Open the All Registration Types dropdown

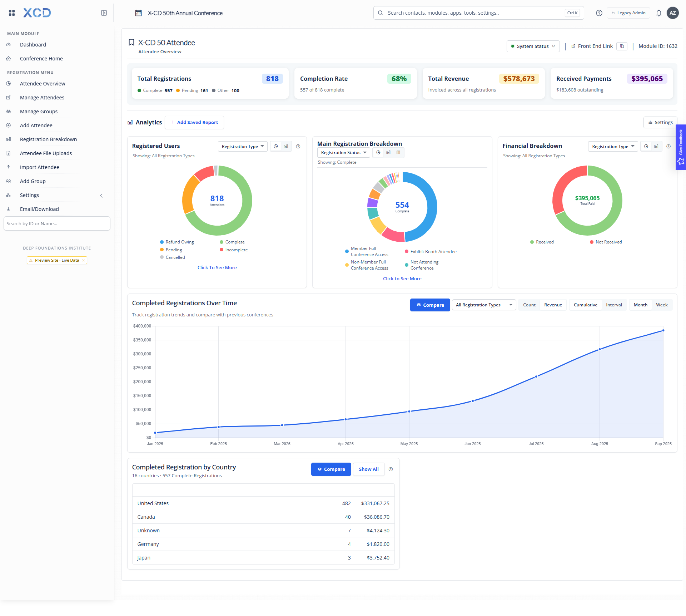point(484,305)
